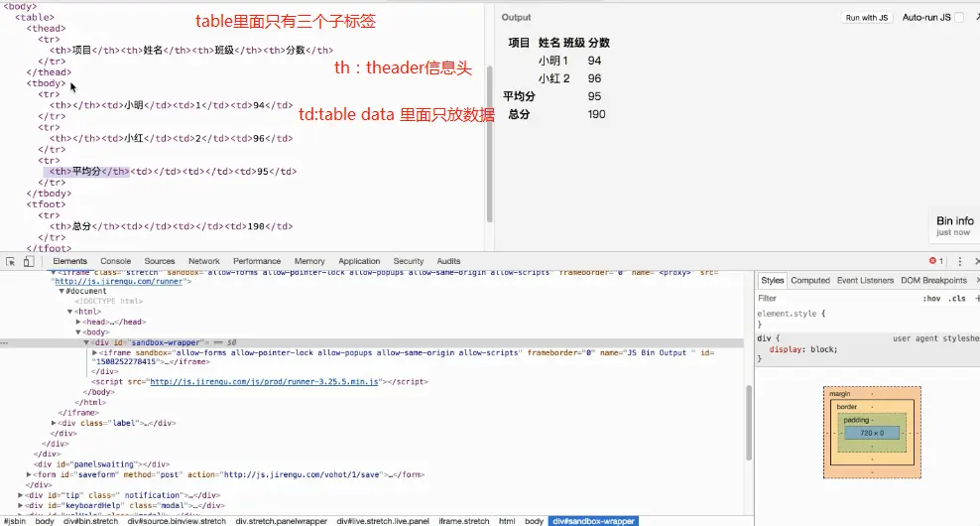Expand the JS Bin Output iframe node
This screenshot has height=526, width=980.
pyautogui.click(x=94, y=353)
